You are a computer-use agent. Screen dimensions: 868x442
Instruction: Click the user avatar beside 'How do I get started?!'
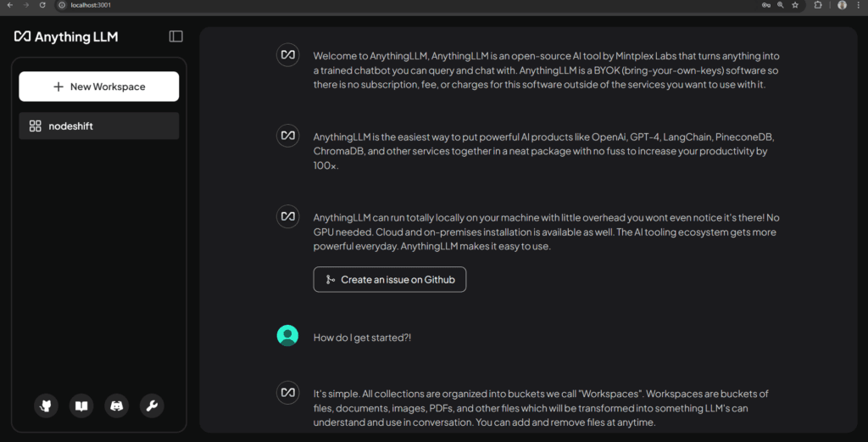[x=288, y=336]
